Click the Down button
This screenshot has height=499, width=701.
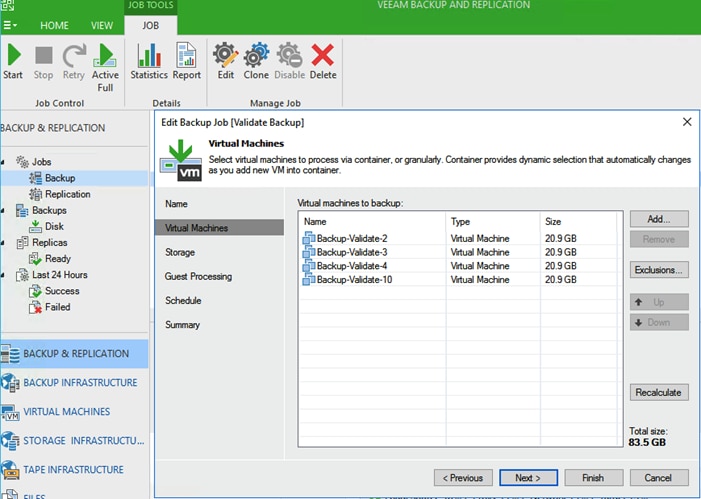(659, 322)
